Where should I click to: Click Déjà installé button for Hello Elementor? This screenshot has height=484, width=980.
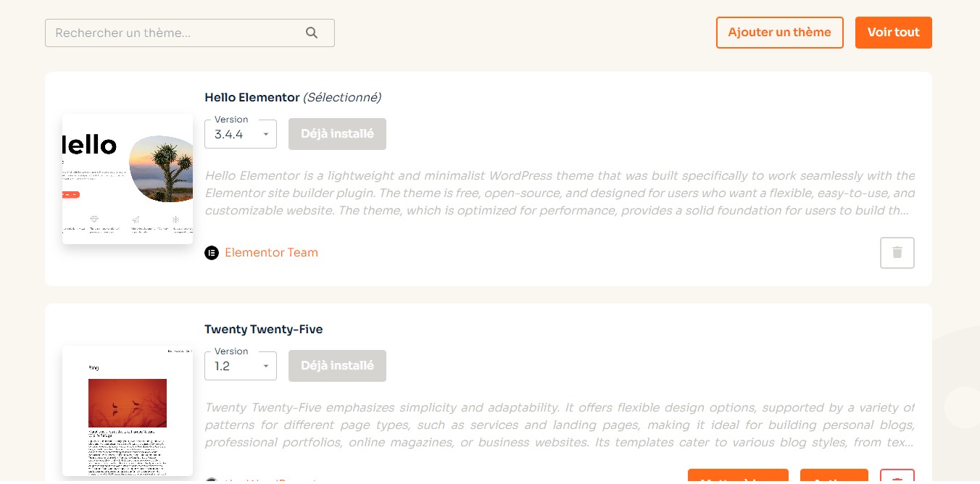(x=337, y=134)
